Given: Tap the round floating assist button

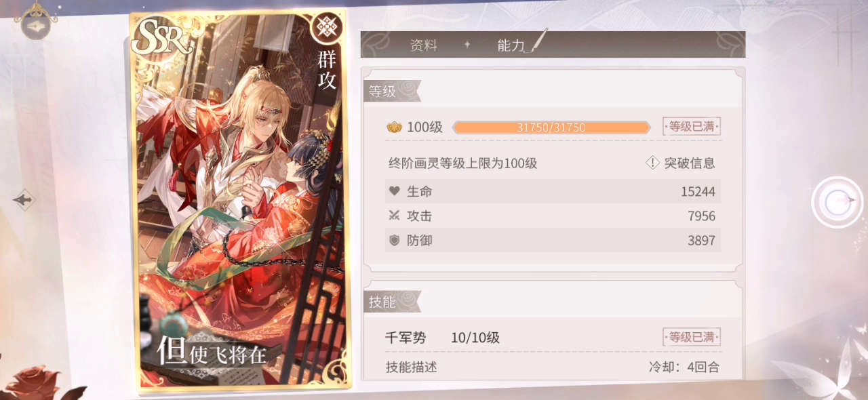Looking at the screenshot, I should pos(837,201).
